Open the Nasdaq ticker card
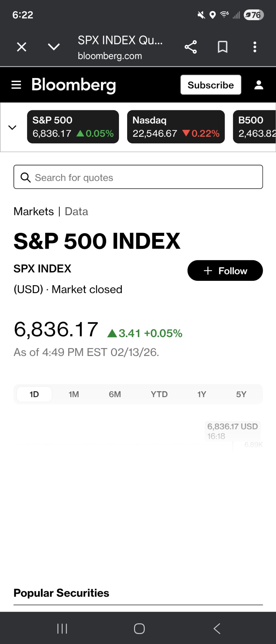This screenshot has height=644, width=276. coord(176,127)
